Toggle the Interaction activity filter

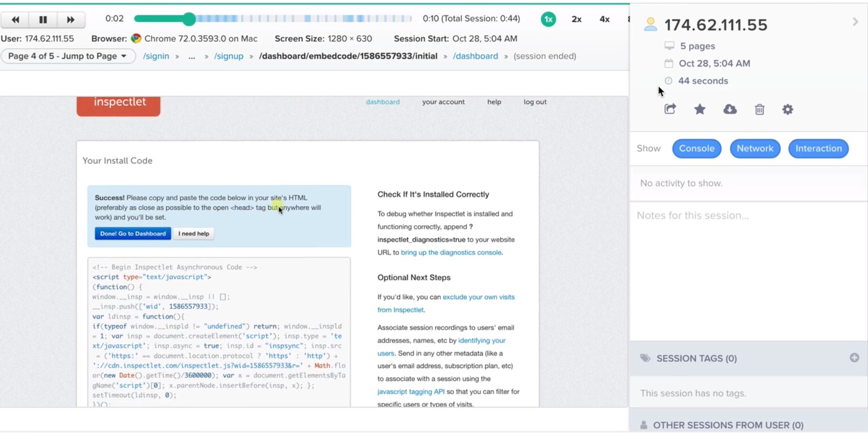818,148
